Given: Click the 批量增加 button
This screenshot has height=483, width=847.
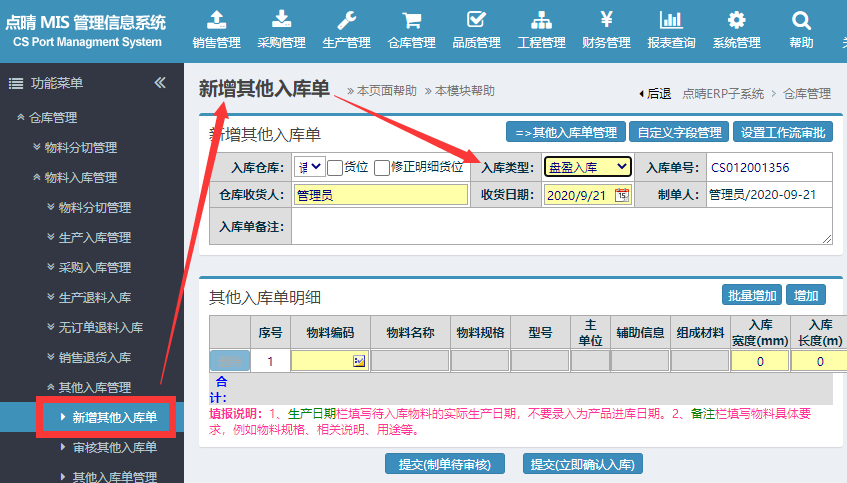Looking at the screenshot, I should (x=751, y=295).
